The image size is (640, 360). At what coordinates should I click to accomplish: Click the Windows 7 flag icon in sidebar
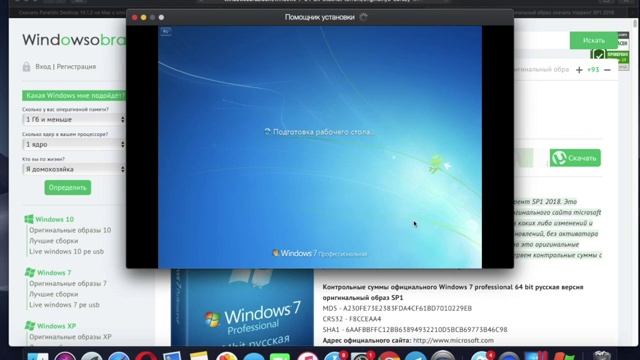point(29,272)
